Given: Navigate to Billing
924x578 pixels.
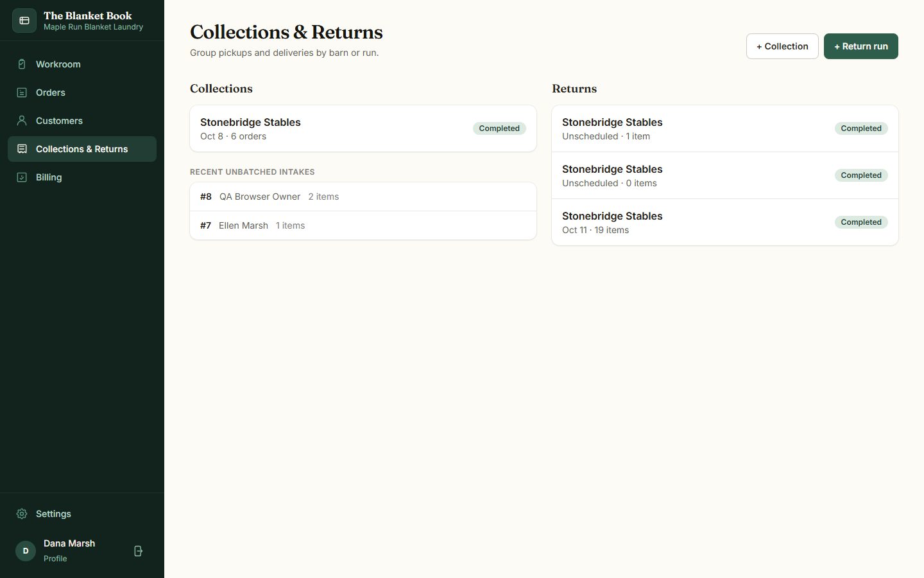Looking at the screenshot, I should [82, 177].
